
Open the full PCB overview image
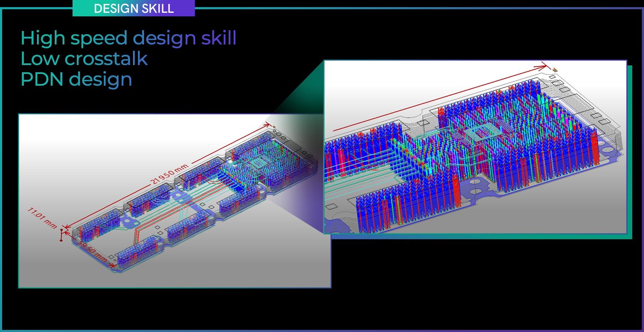coord(175,201)
